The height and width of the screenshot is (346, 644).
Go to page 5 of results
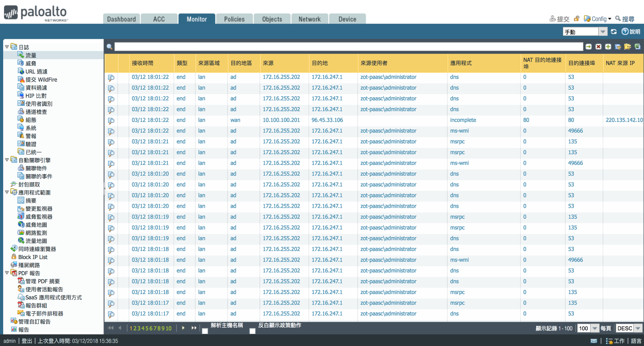147,328
